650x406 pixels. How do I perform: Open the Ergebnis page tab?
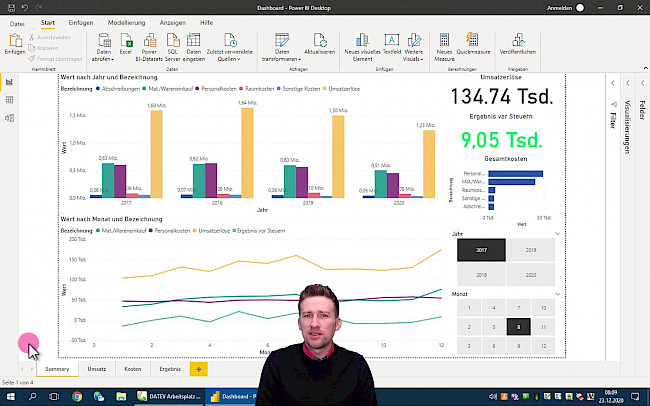pos(170,369)
